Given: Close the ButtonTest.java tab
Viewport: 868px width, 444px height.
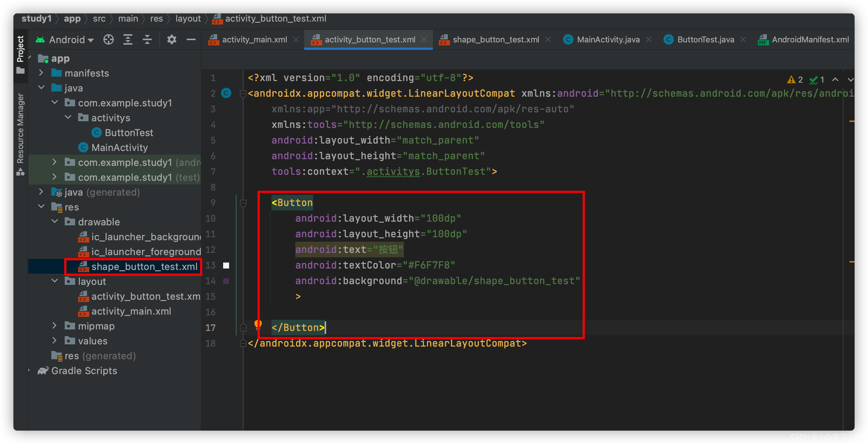Looking at the screenshot, I should click(x=743, y=39).
